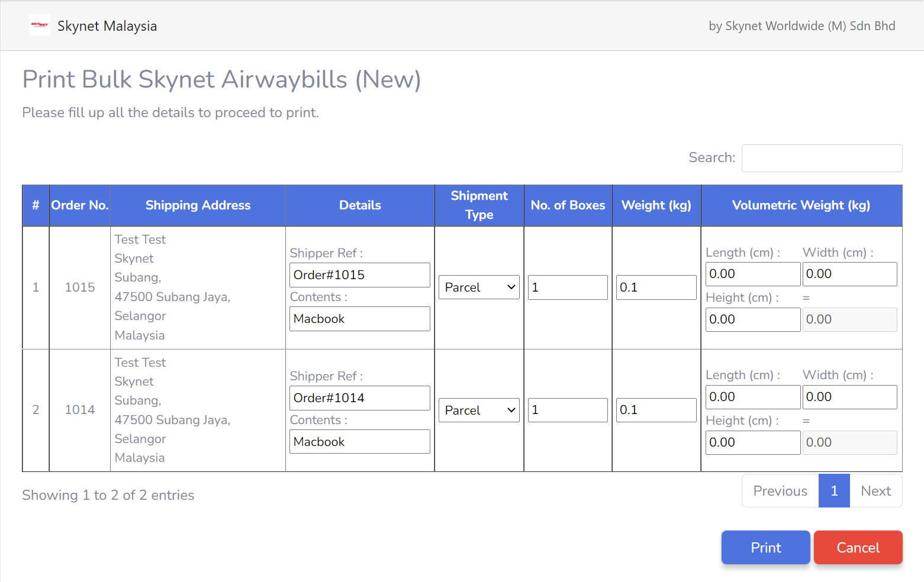Click the Previous pagination button

tap(780, 490)
